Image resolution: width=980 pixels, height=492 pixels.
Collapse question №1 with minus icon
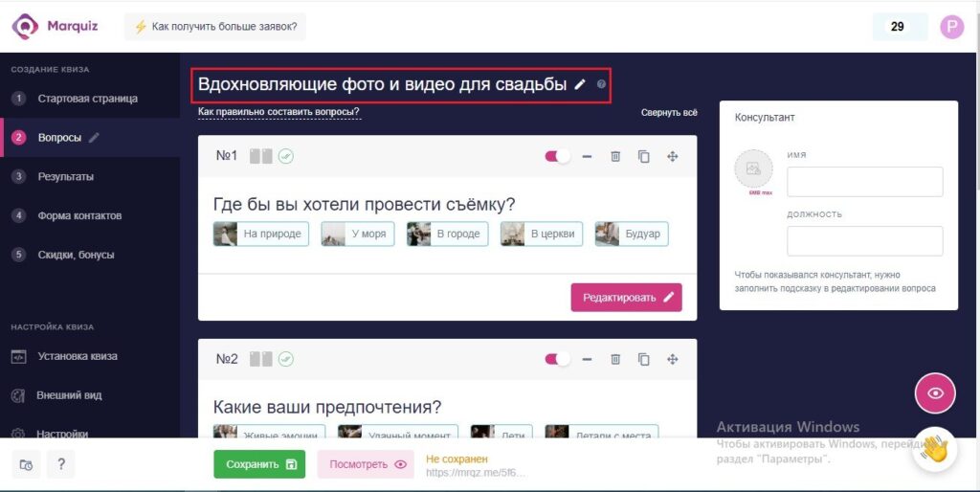coord(587,156)
